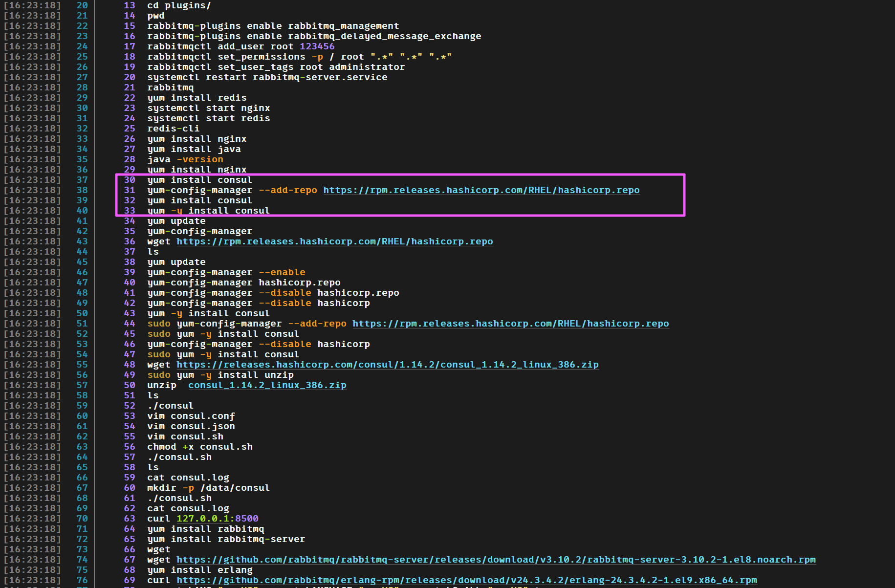Click the 'systemctl start redis' line
The height and width of the screenshot is (588, 895).
click(x=209, y=118)
